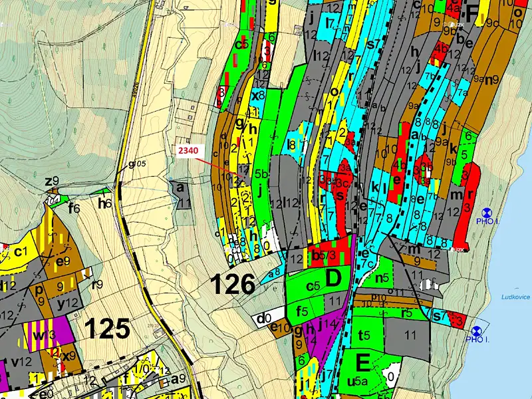Select the brown parcel e9
The image size is (532, 399).
point(63,261)
